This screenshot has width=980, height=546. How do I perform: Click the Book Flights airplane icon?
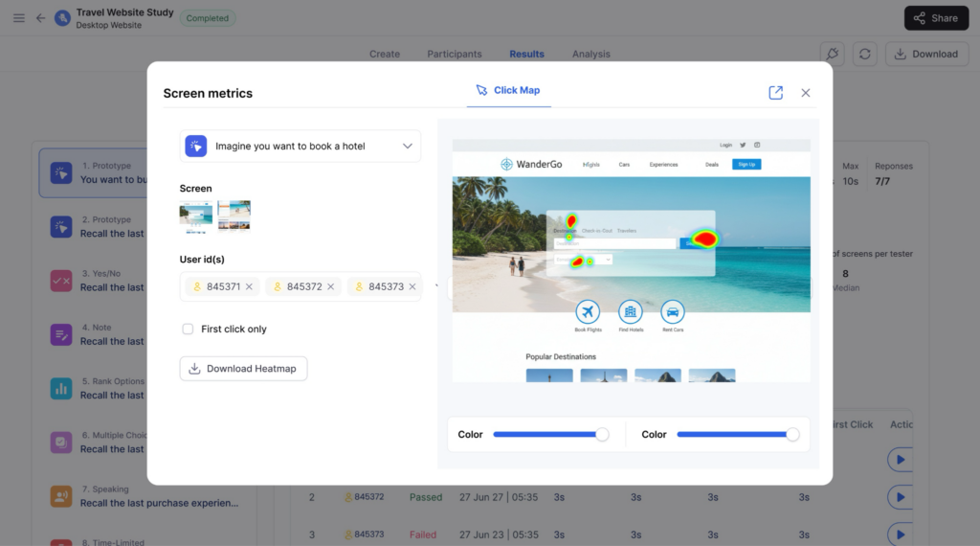click(x=588, y=311)
